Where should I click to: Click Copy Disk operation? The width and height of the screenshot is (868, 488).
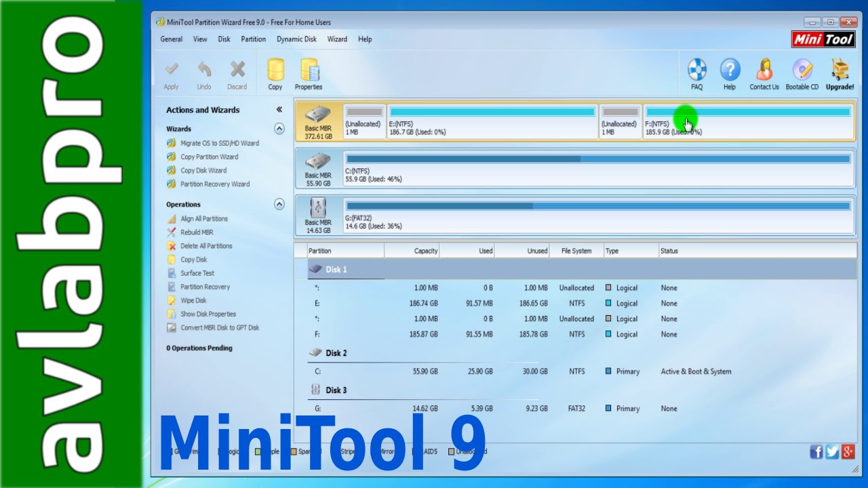pos(187,260)
